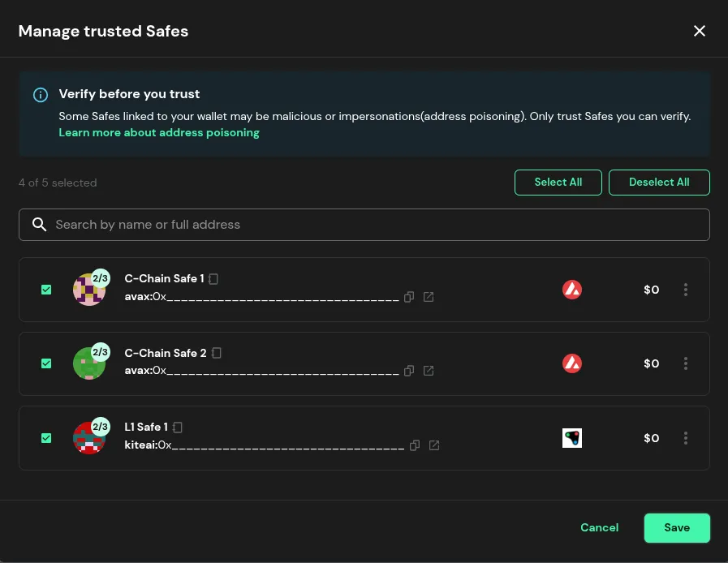
Task: Click Avalanche network logo for C-Chain Safe 2
Action: tap(572, 363)
